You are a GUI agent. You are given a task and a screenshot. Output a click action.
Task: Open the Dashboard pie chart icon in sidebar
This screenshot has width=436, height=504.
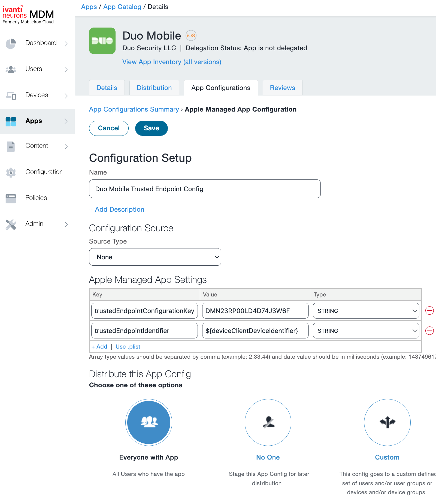(11, 44)
